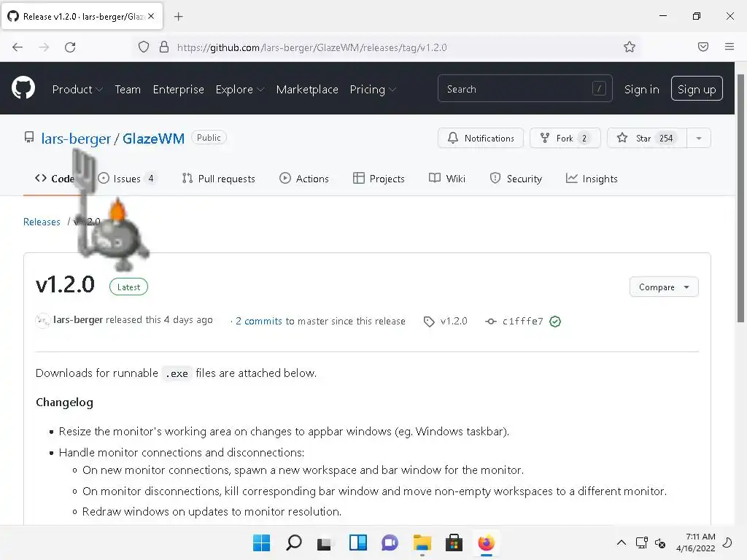Screen dimensions: 747x560
Task: Bookmark this page with the star icon
Action: pyautogui.click(x=630, y=47)
